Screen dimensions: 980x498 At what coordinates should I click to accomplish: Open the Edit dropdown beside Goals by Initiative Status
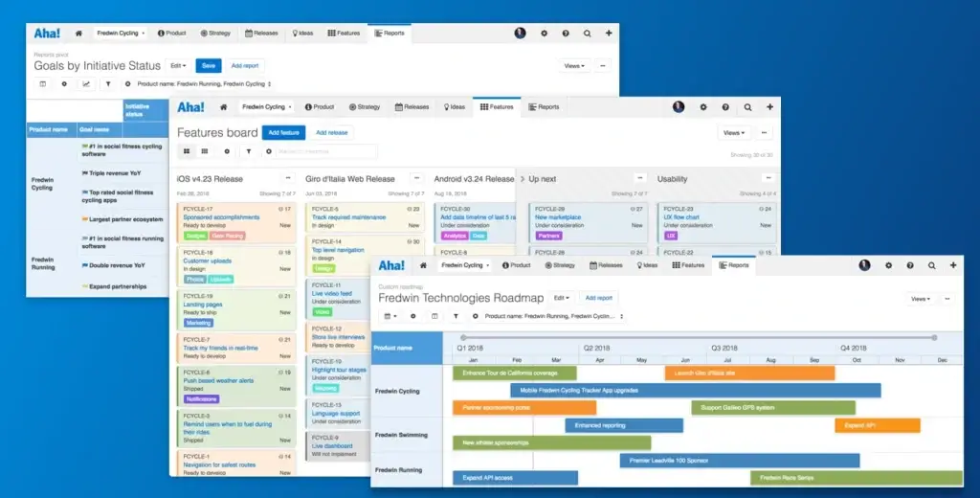click(x=178, y=66)
